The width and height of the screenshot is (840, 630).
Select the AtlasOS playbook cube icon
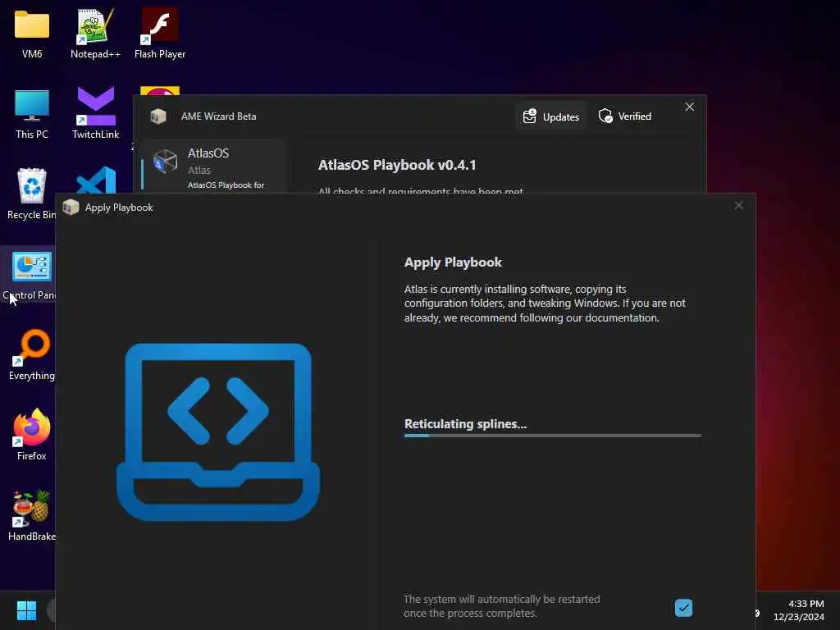coord(165,162)
